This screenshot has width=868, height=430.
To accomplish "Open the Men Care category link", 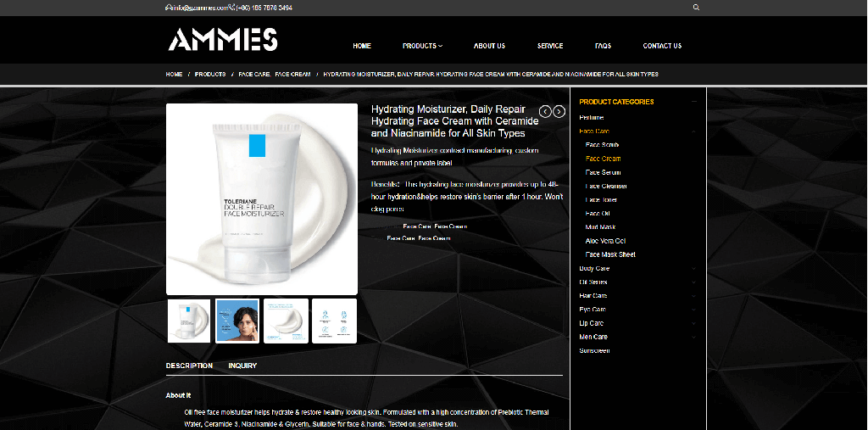I will click(x=593, y=337).
